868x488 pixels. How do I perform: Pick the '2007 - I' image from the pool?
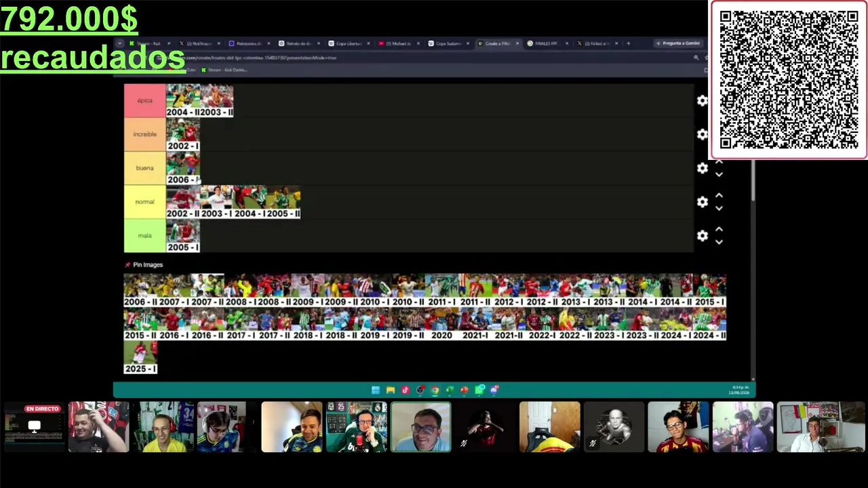(x=174, y=290)
